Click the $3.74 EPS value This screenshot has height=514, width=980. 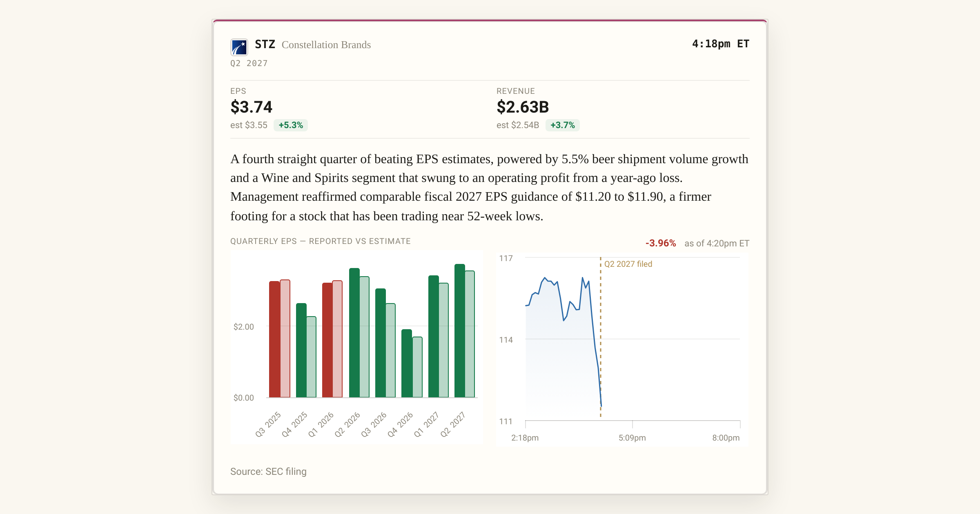click(252, 107)
